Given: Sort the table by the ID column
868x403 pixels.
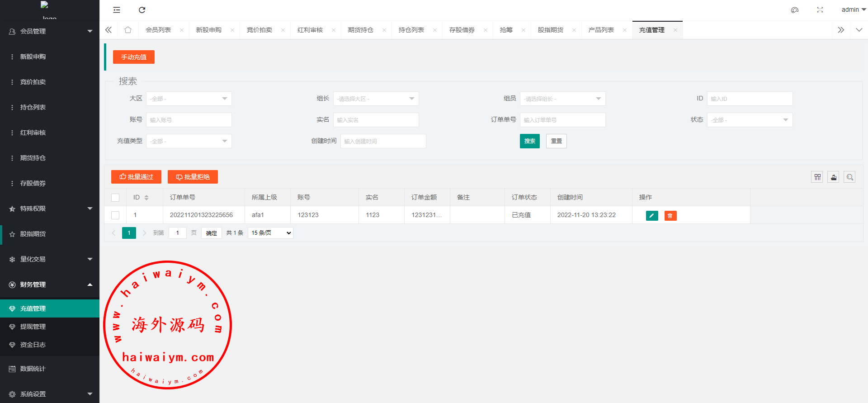Looking at the screenshot, I should click(146, 198).
